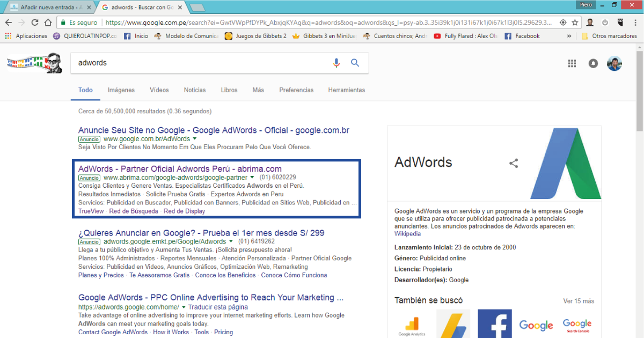Expand dropdown arrow next to abrima.com URL
Screen dimensions: 644x338
(252, 177)
